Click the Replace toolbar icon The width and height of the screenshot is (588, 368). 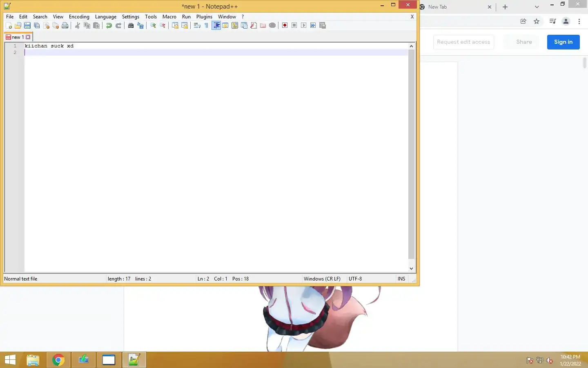140,25
